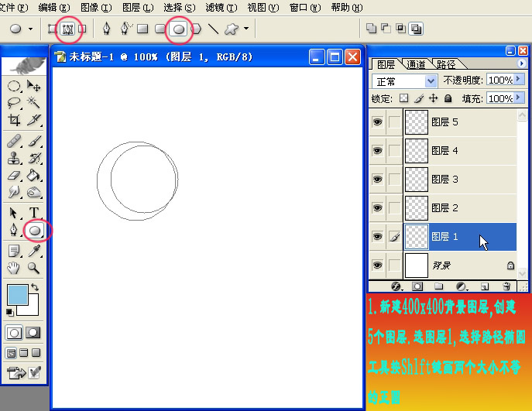Viewport: 532px width, 411px height.
Task: Hide 图层 1 with eye icon
Action: tap(377, 236)
